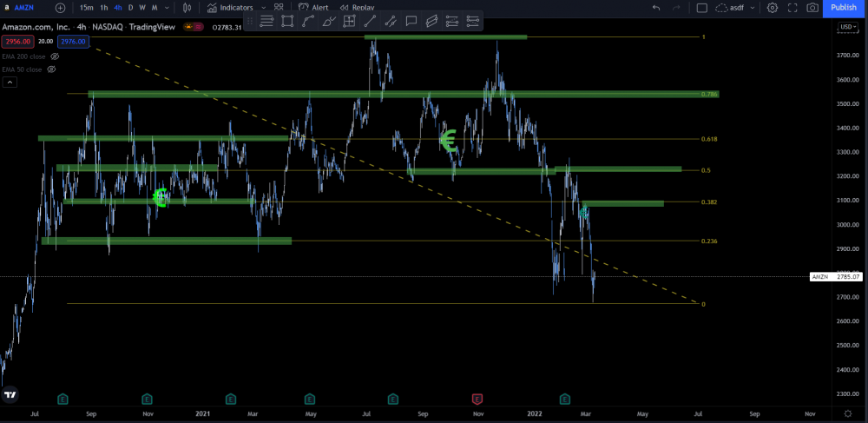Open the candlestick chart type selector
Screen dimensions: 868x423
pos(187,8)
